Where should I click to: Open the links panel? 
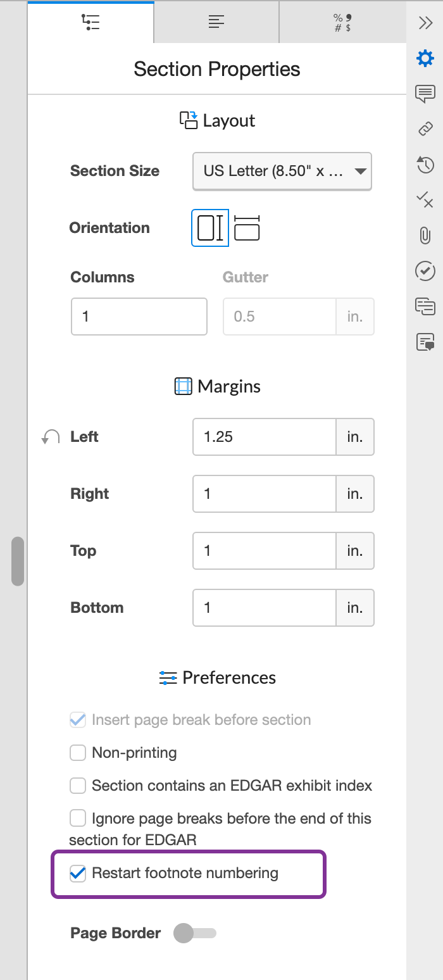coord(425,130)
